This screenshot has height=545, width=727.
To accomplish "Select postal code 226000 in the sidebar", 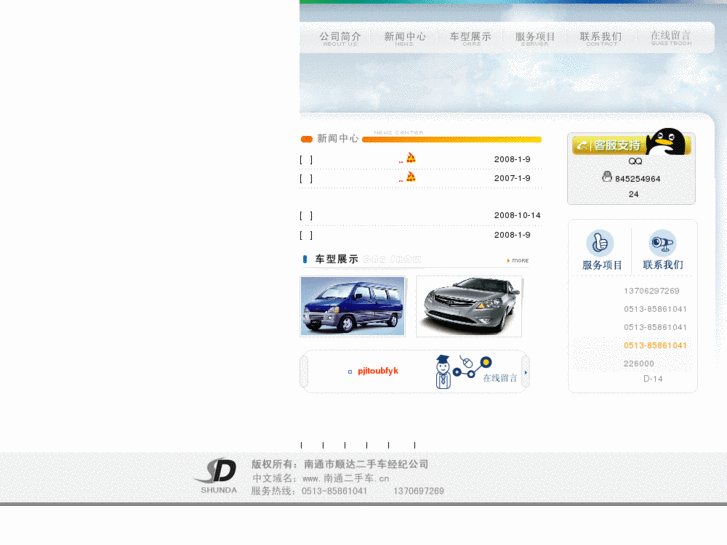I will 639,364.
